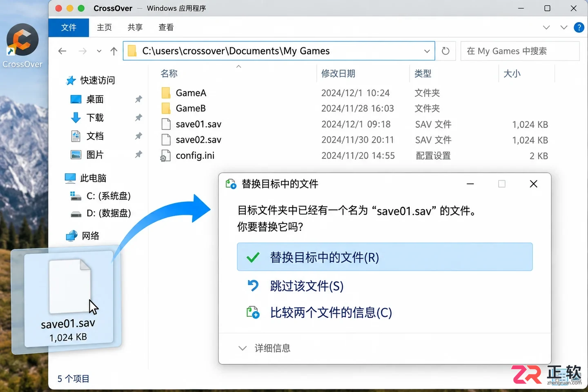Select the config.ini gear file icon
Viewport: 588px width, 392px height.
click(165, 156)
